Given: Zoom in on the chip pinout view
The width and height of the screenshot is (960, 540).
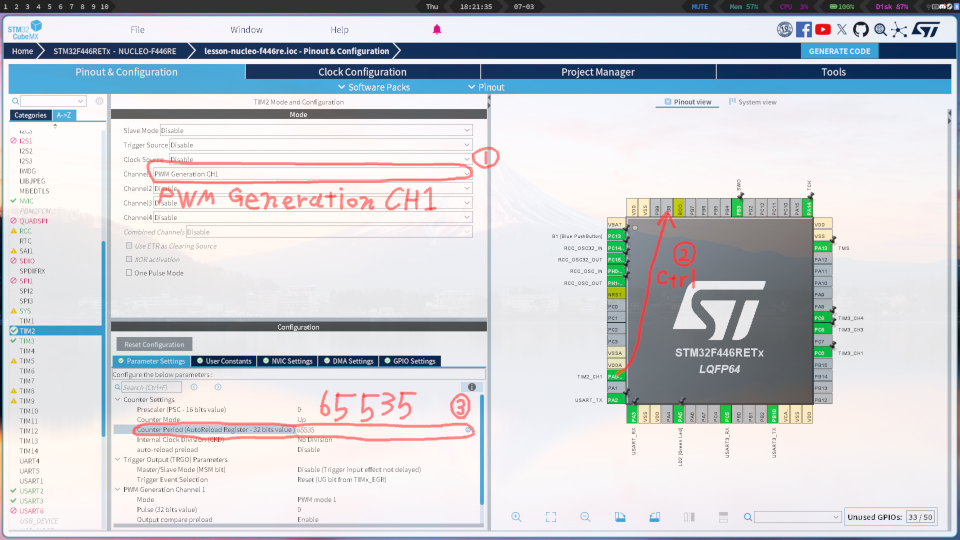Looking at the screenshot, I should (517, 517).
